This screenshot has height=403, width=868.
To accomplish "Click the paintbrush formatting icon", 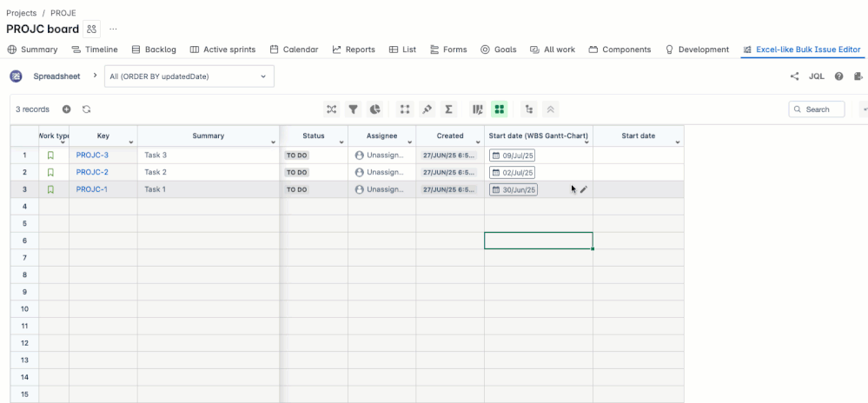I will [427, 109].
